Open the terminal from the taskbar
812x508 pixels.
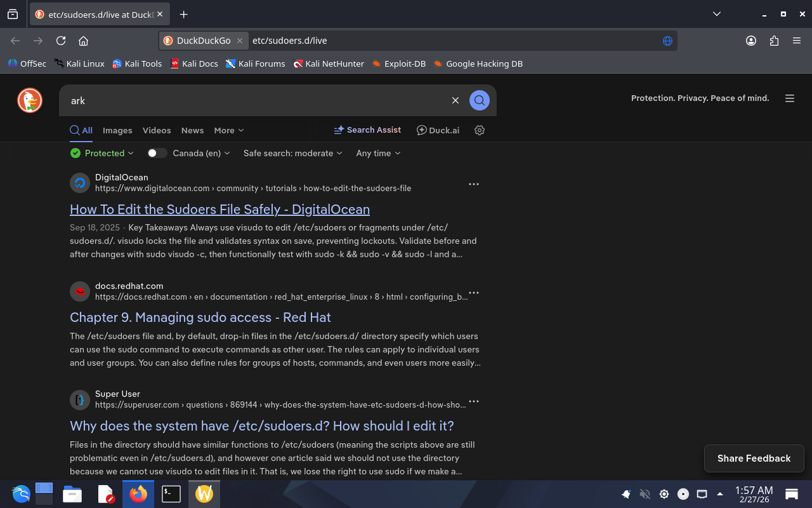(x=171, y=493)
